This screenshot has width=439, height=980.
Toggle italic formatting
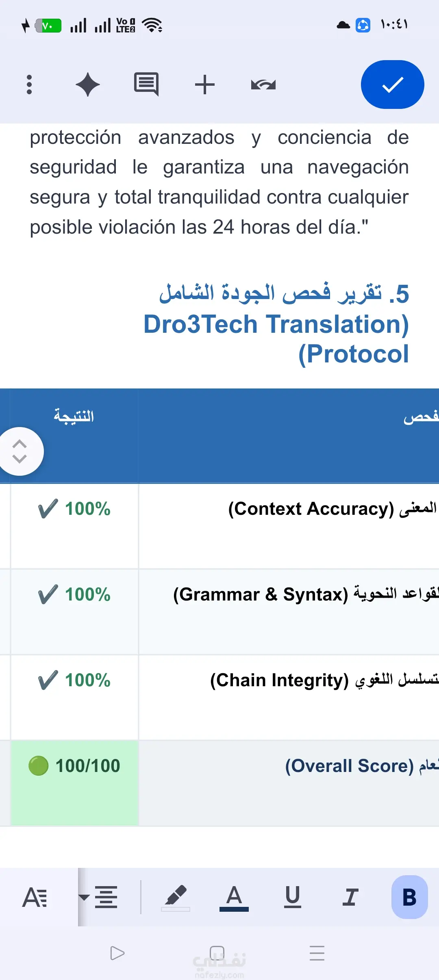[x=350, y=897]
